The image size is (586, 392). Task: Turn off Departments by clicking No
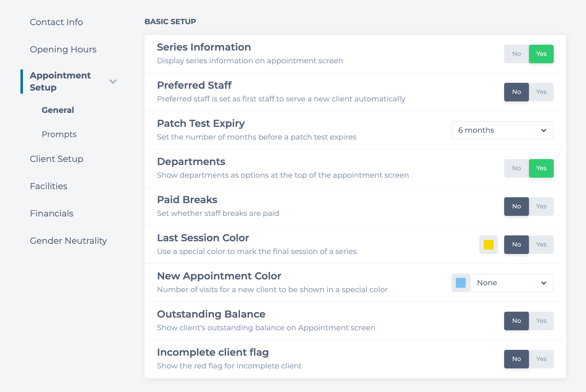(x=516, y=168)
